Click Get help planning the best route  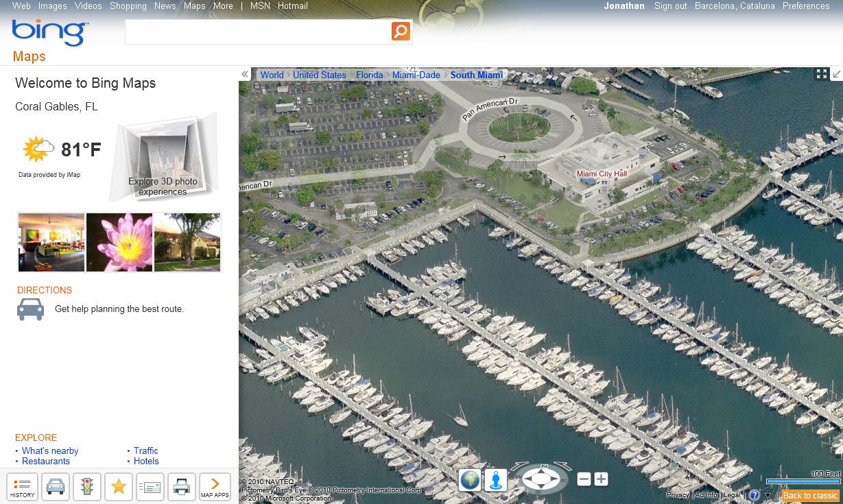[x=119, y=309]
